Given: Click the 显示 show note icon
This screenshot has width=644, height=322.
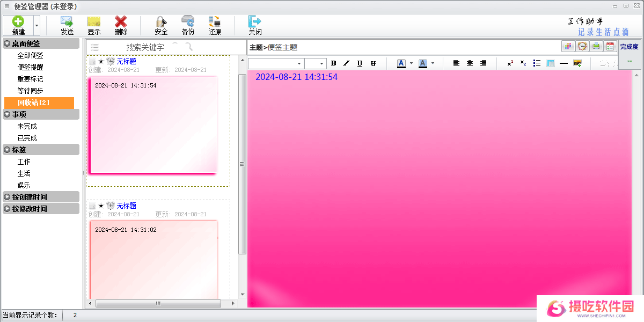Looking at the screenshot, I should coord(94,21).
